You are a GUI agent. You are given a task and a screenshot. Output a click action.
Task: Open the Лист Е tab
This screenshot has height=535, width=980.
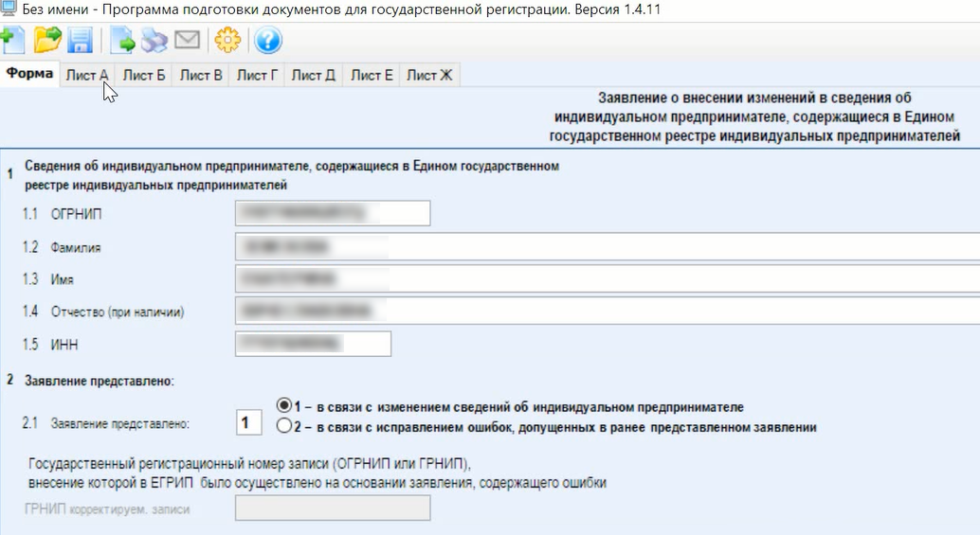click(372, 75)
